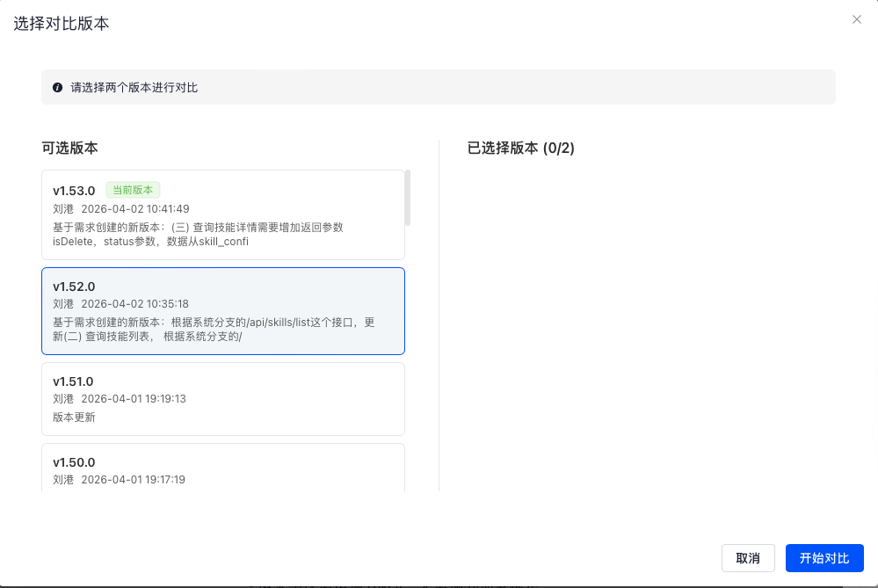Click the v1.51.0 description 版本更新
This screenshot has width=878, height=588.
(74, 417)
